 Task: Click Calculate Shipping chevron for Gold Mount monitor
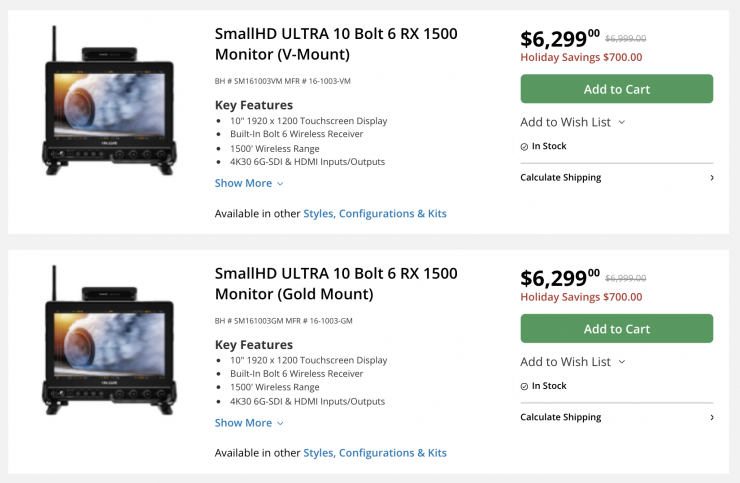click(712, 418)
